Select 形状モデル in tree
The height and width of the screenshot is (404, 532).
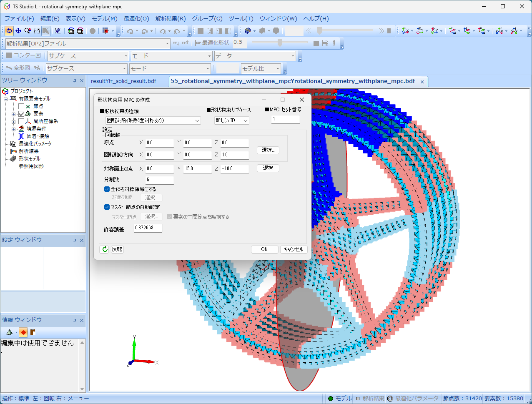[x=29, y=159]
